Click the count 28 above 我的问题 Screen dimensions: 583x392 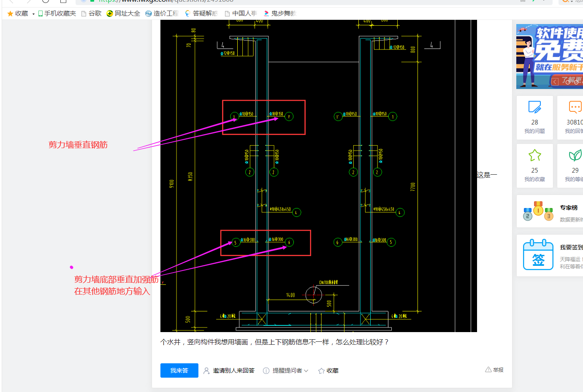(535, 122)
